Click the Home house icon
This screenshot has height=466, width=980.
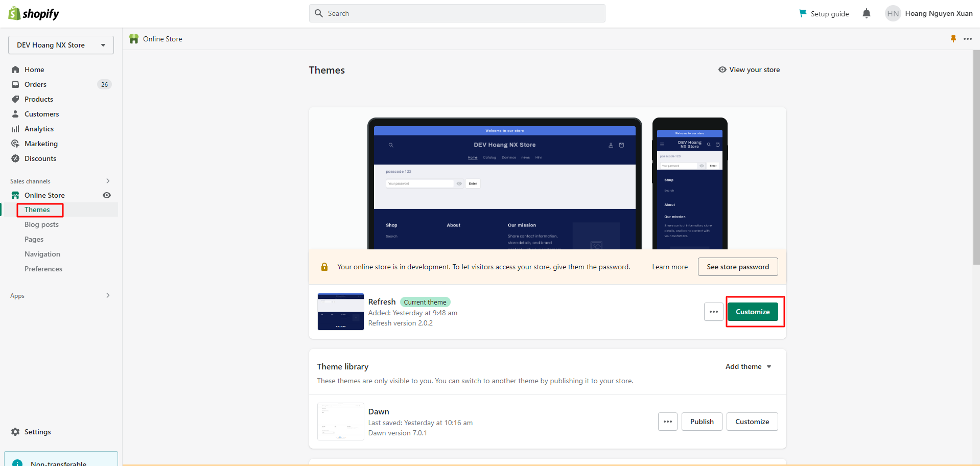(x=15, y=69)
